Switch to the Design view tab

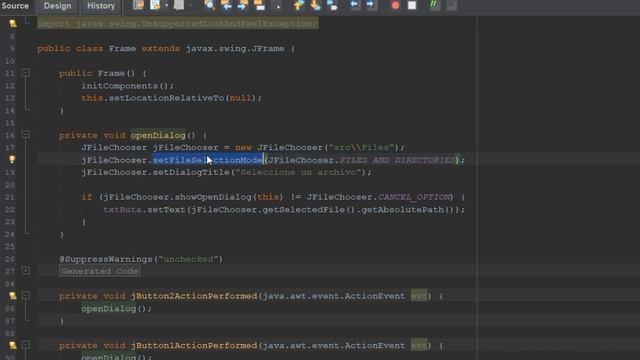58,6
